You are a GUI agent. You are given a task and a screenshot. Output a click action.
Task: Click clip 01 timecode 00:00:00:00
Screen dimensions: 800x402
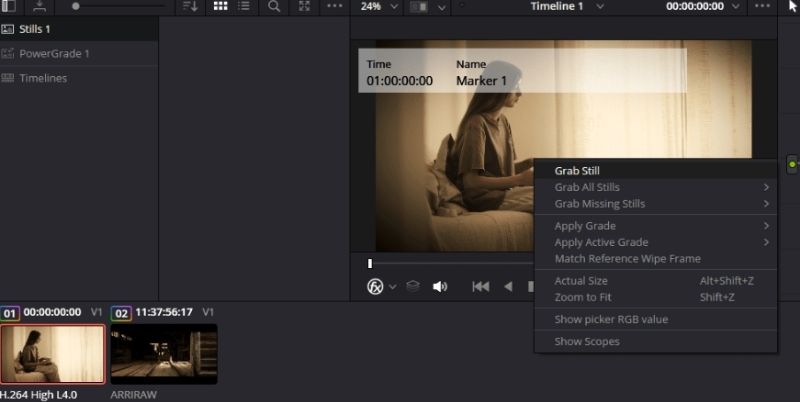tap(52, 312)
